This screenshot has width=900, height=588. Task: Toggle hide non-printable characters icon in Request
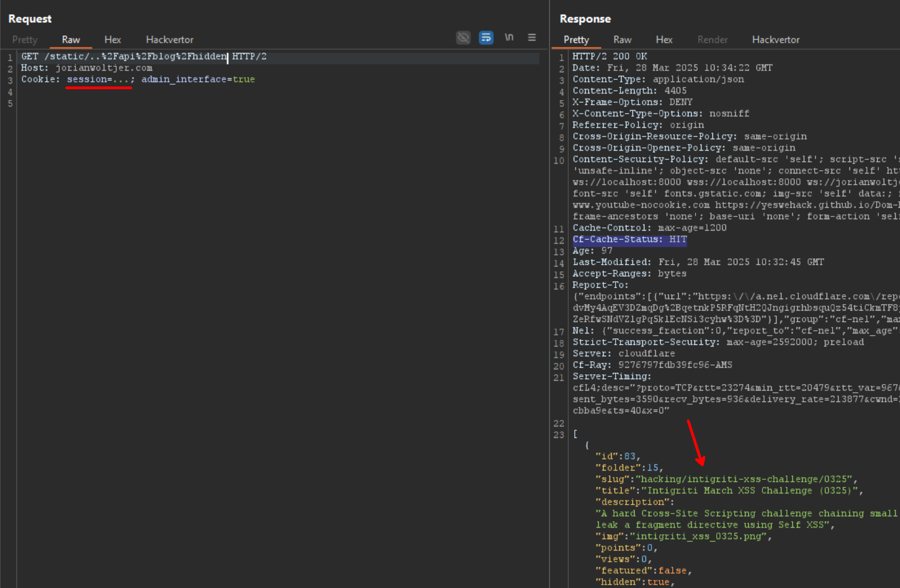pyautogui.click(x=463, y=38)
